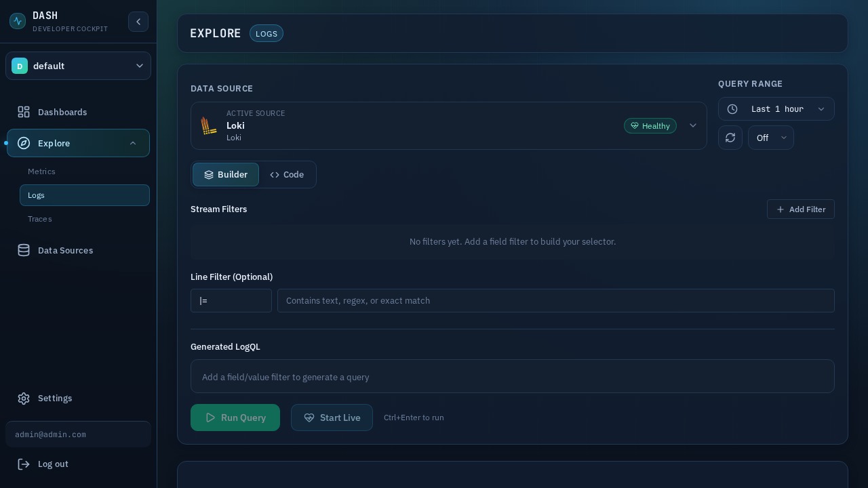
Task: Click the Loki data source icon
Action: 209,125
